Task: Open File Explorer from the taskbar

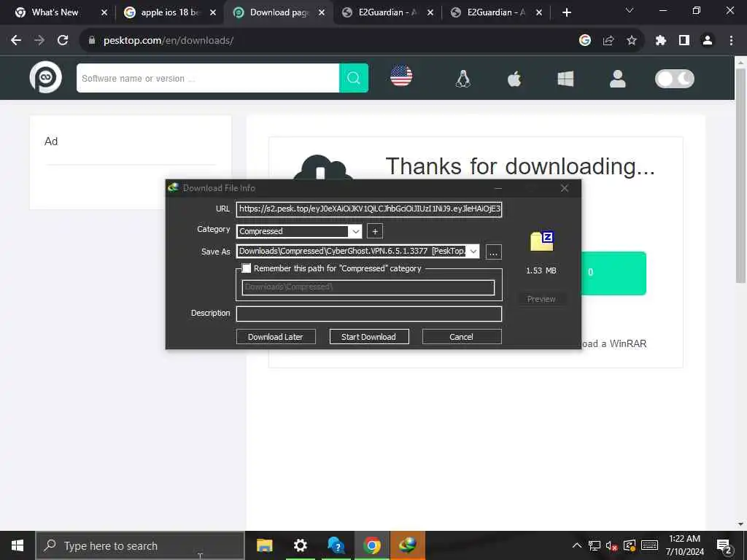Action: tap(264, 545)
